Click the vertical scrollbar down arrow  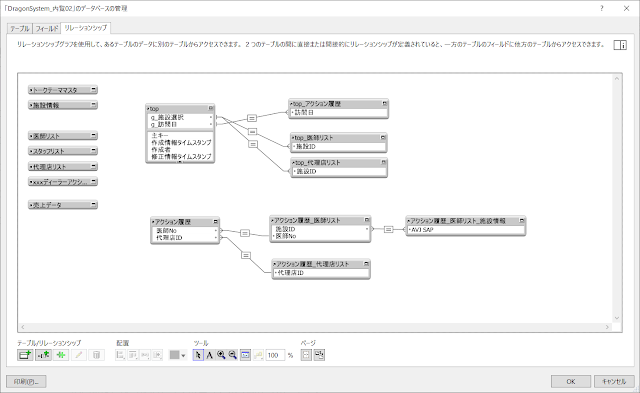coord(616,318)
